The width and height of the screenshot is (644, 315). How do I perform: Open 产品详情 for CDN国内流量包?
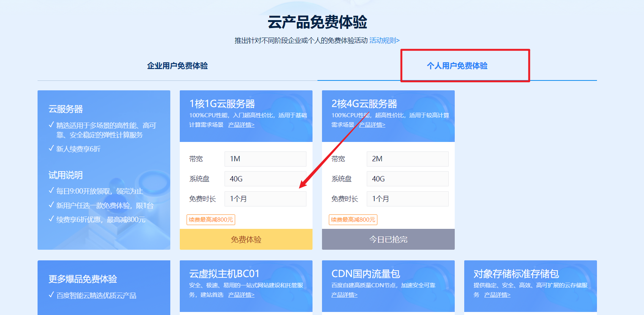coord(344,295)
